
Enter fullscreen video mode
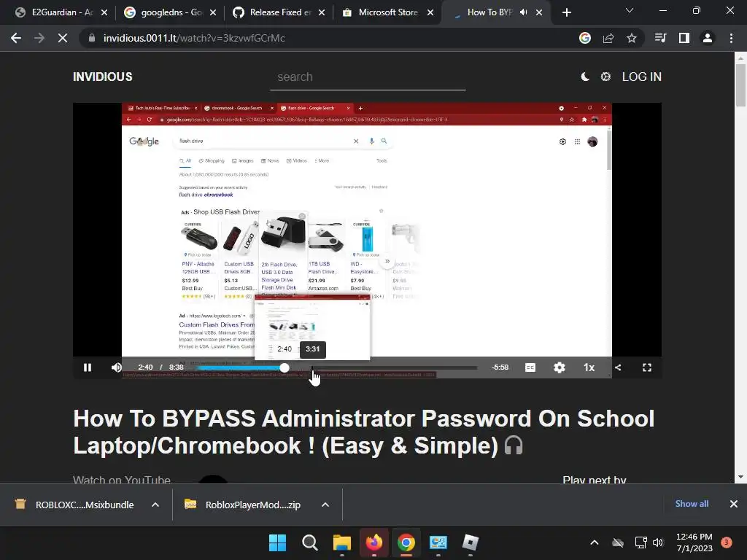[646, 367]
